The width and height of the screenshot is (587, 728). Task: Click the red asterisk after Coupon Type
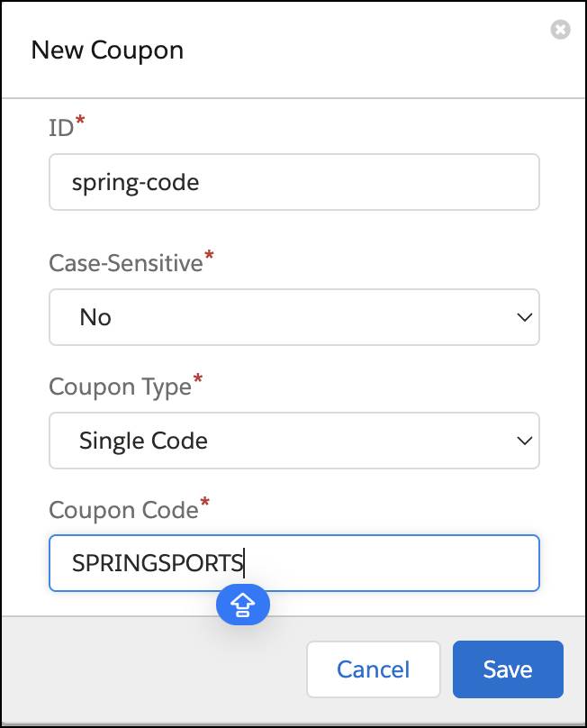(x=198, y=382)
